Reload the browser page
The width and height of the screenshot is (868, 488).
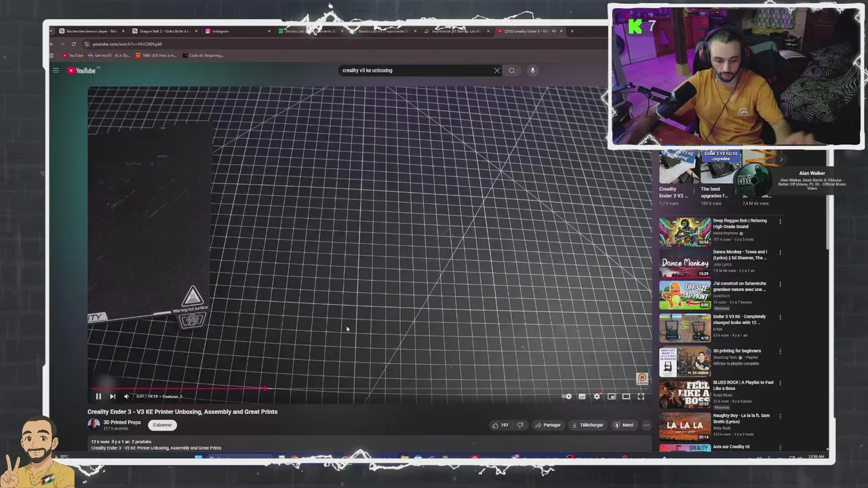(x=73, y=44)
